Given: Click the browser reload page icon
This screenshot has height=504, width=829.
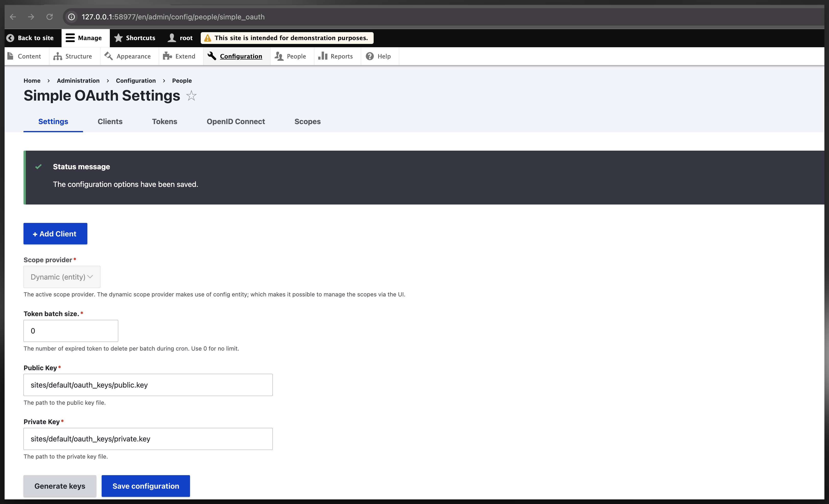Looking at the screenshot, I should click(x=50, y=17).
